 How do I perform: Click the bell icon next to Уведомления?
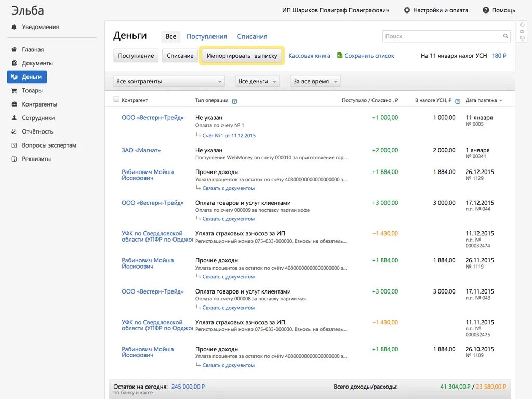pyautogui.click(x=14, y=27)
